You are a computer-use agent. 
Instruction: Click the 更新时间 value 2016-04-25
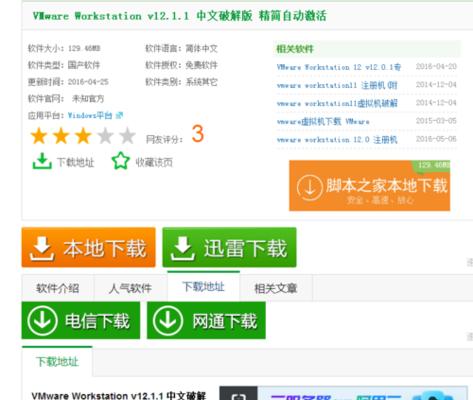pos(88,82)
